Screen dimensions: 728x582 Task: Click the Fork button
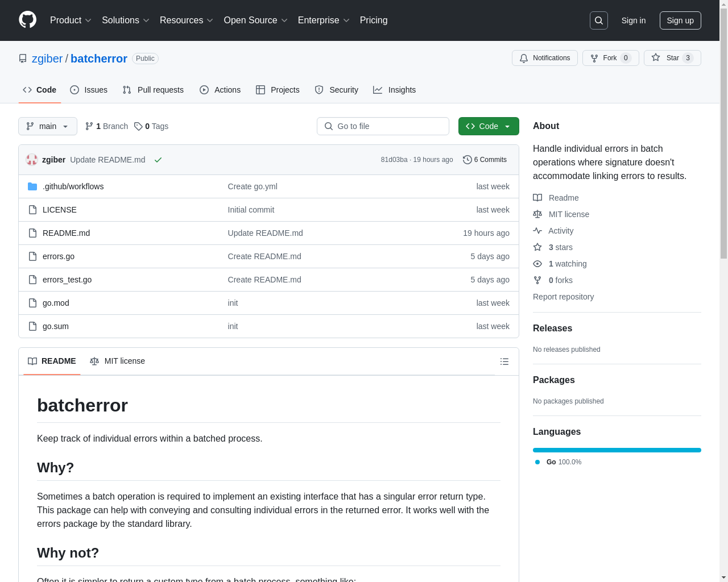point(611,58)
